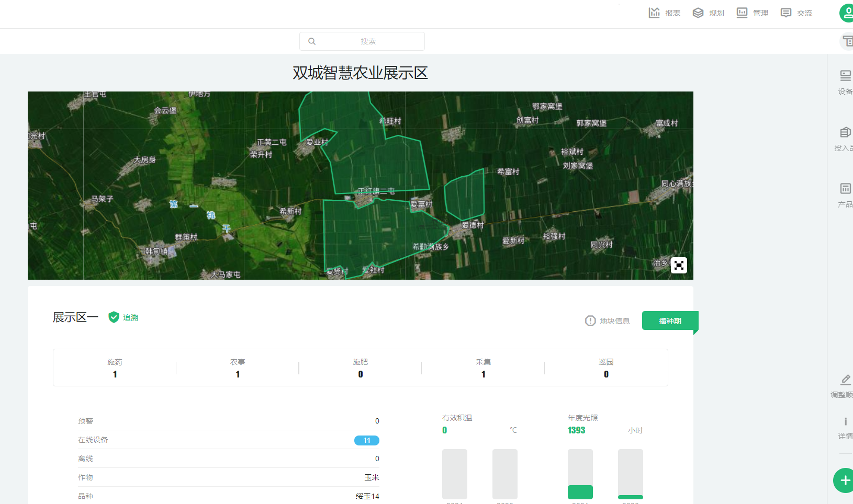Viewport: 853px width, 504px height.
Task: Click the 在线设备 blue 11 badge
Action: click(366, 440)
